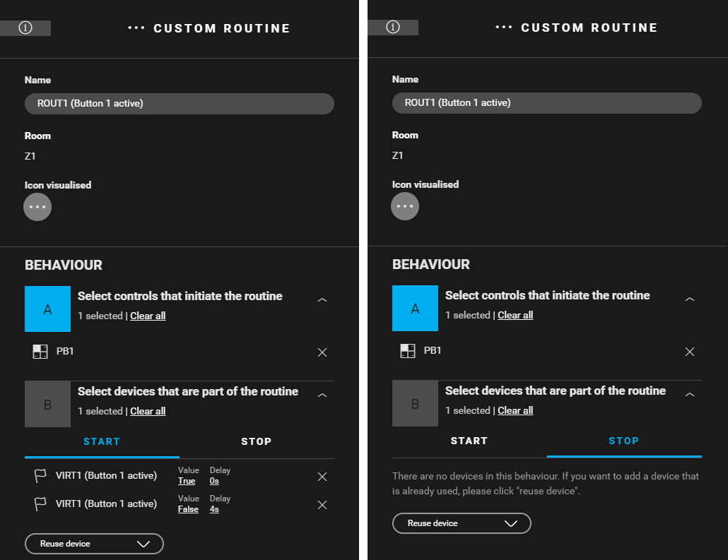728x560 pixels.
Task: Collapse 'Select controls' section in right panel
Action: point(690,299)
